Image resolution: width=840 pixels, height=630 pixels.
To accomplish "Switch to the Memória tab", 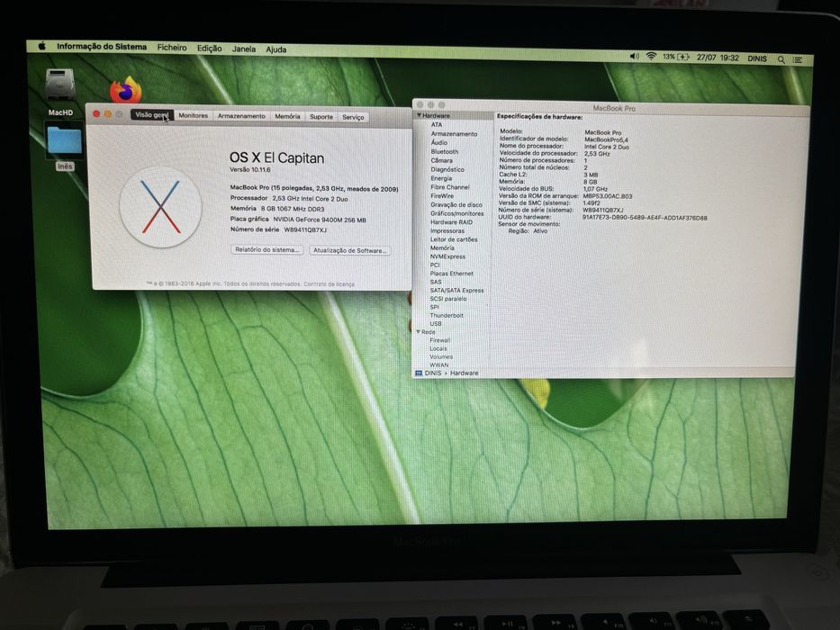I will point(287,116).
